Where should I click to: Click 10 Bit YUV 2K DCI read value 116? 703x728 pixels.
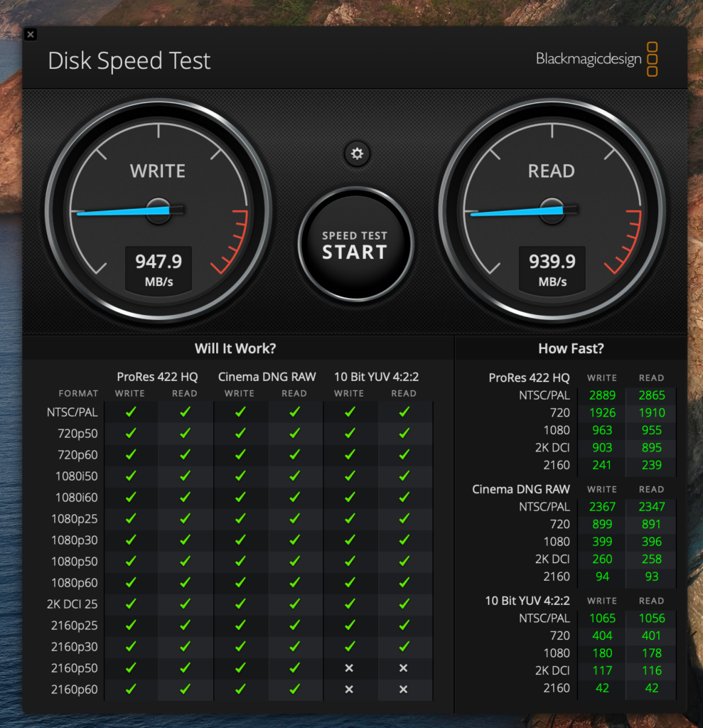pos(652,670)
